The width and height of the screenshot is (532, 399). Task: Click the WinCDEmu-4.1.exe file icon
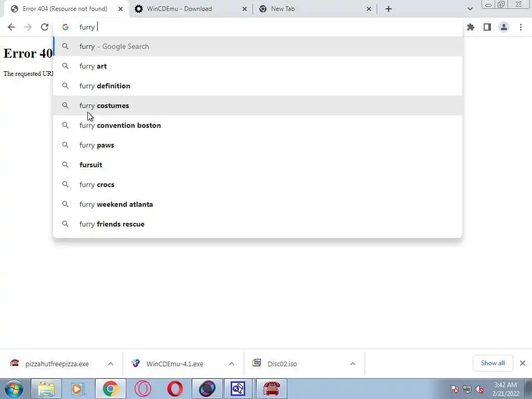(x=136, y=363)
